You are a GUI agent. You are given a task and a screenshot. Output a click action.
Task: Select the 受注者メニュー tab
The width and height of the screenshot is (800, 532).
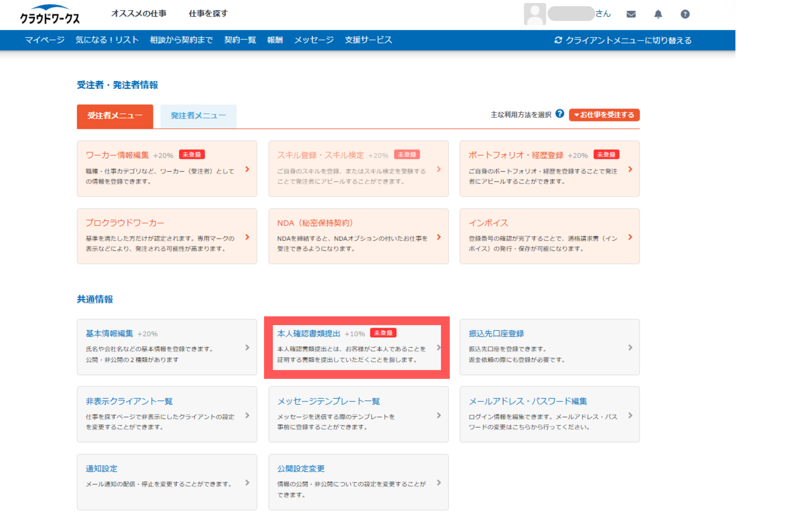115,116
